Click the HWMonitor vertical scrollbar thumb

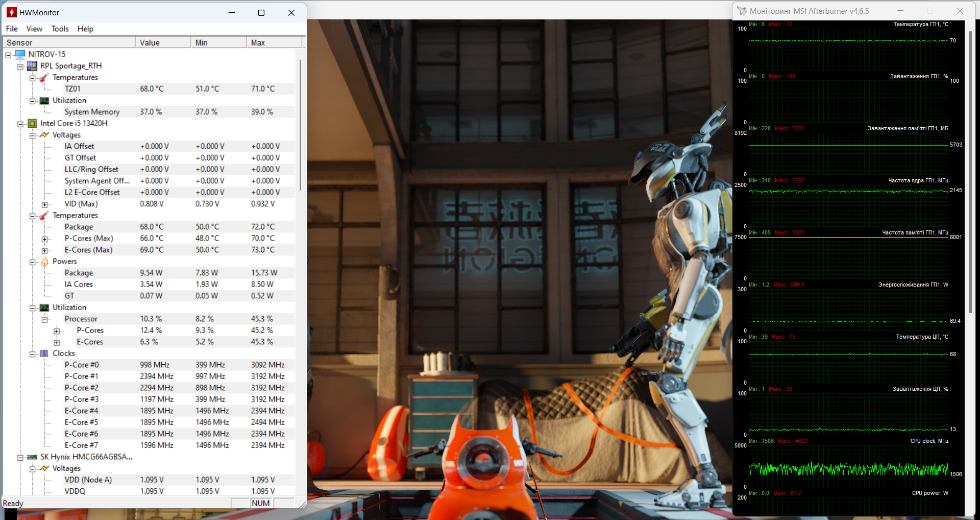[x=301, y=125]
